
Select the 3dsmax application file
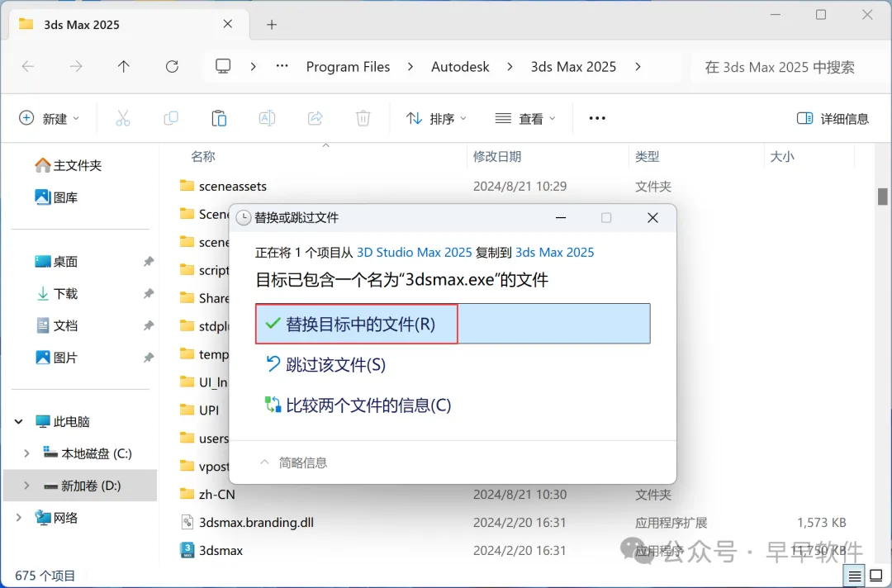(221, 551)
